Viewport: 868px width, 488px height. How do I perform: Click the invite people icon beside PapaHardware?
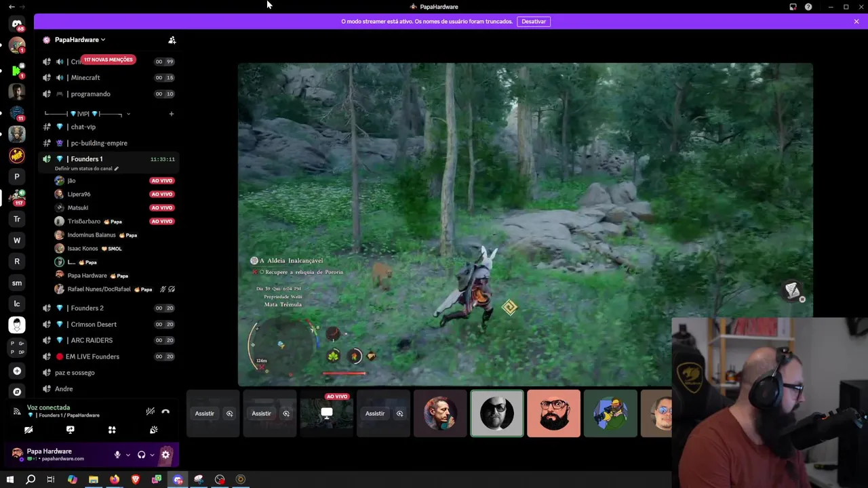tap(172, 40)
